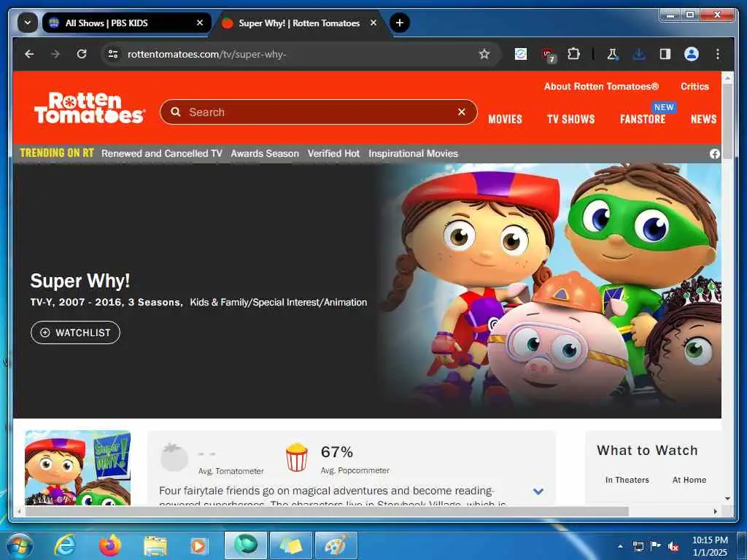Click the 67% Popcornmeter score
747x560 pixels.
(337, 452)
